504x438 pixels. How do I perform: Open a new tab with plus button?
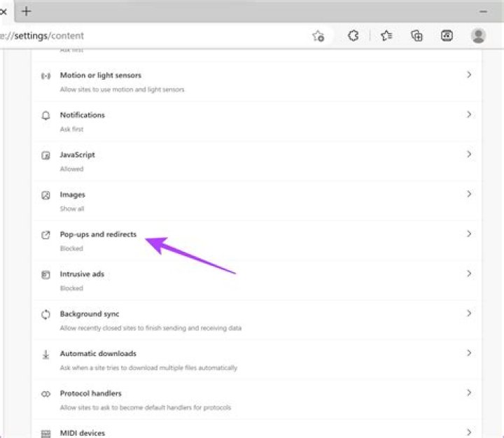coord(27,11)
